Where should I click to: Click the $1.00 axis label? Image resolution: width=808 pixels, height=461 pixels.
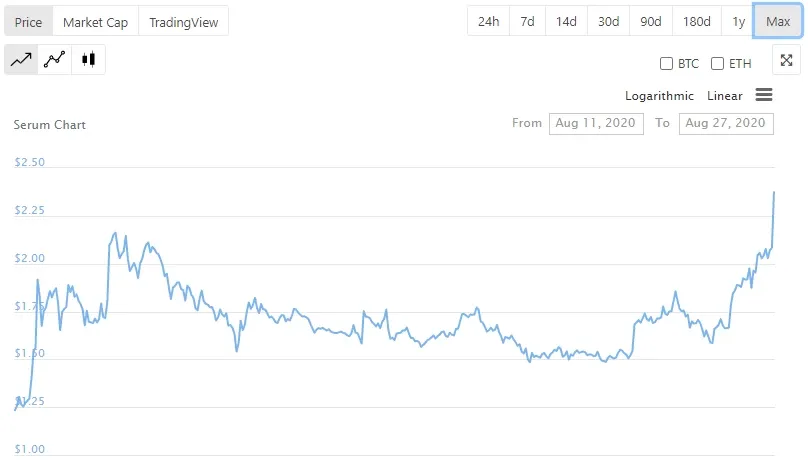coord(29,449)
